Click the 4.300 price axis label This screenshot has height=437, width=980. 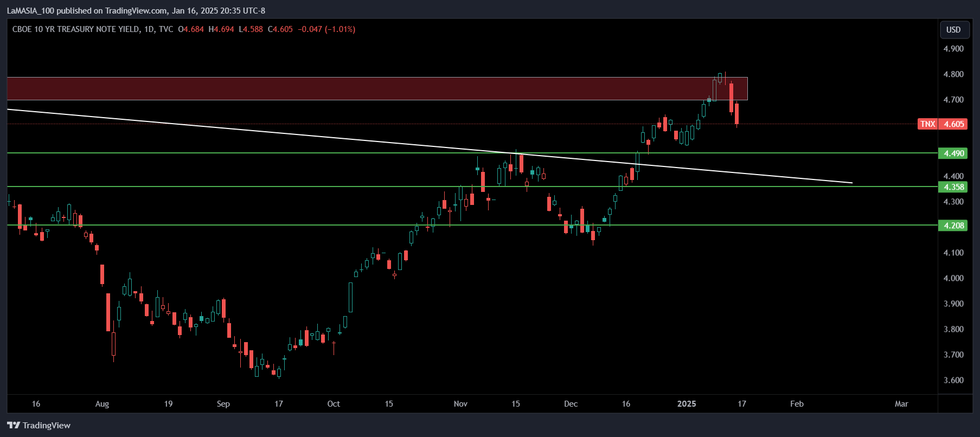tap(953, 202)
